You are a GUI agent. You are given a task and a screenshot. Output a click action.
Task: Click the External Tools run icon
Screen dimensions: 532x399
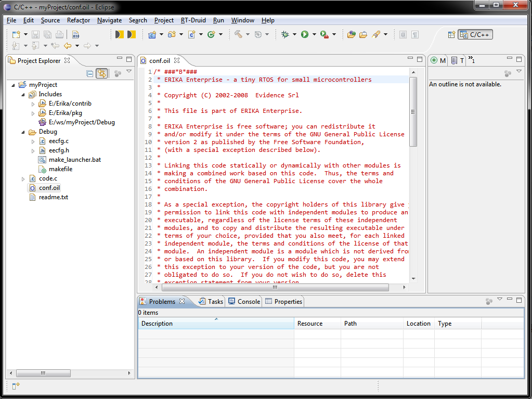tap(325, 34)
